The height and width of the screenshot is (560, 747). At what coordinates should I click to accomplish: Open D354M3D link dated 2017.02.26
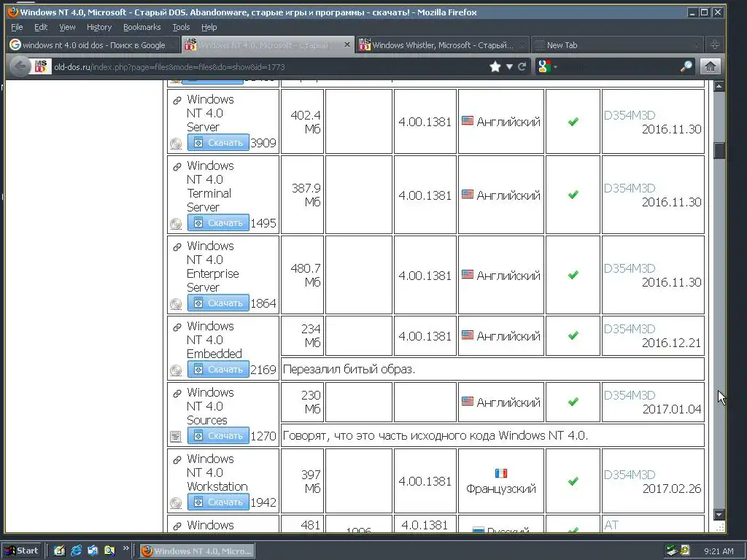point(630,474)
